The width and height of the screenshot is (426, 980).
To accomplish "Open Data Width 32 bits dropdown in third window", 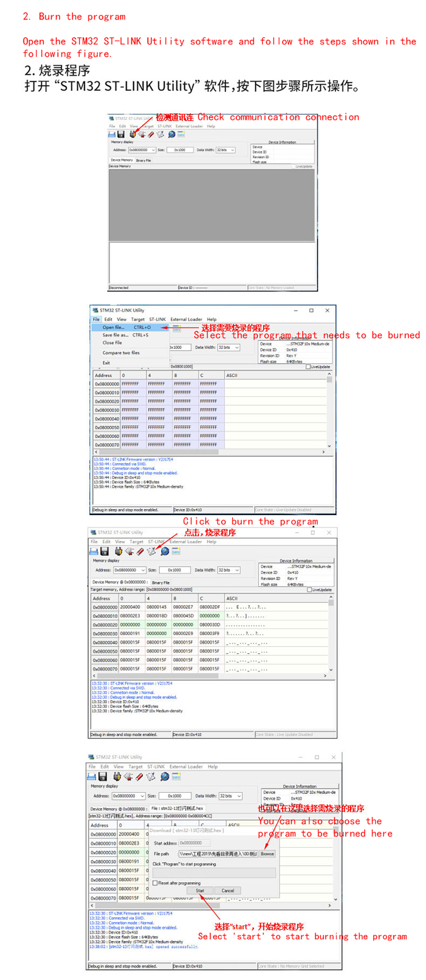I will pyautogui.click(x=237, y=570).
